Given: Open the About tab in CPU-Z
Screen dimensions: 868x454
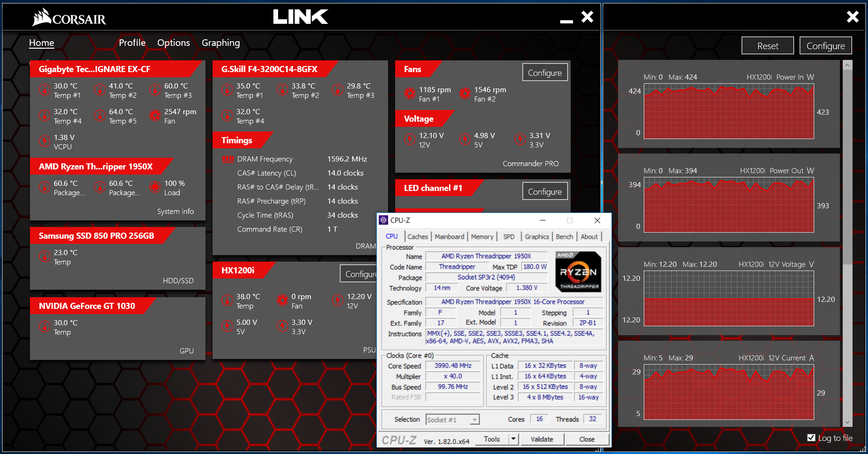Looking at the screenshot, I should [x=589, y=237].
